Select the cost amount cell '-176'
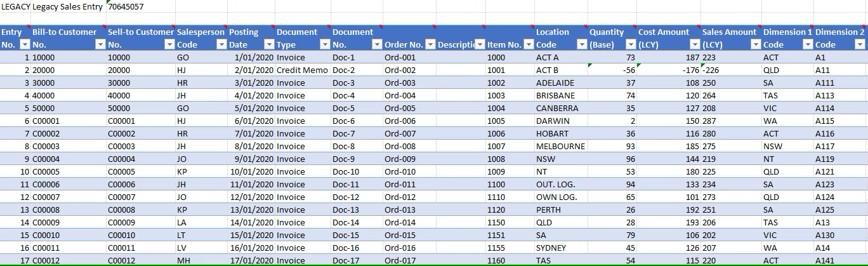Screen dimensions: 868x266 (x=669, y=70)
